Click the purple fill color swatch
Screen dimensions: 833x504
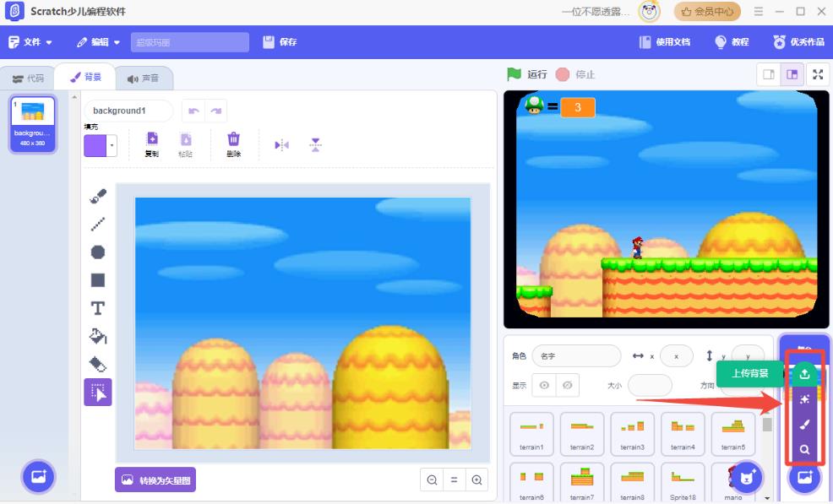[x=95, y=145]
